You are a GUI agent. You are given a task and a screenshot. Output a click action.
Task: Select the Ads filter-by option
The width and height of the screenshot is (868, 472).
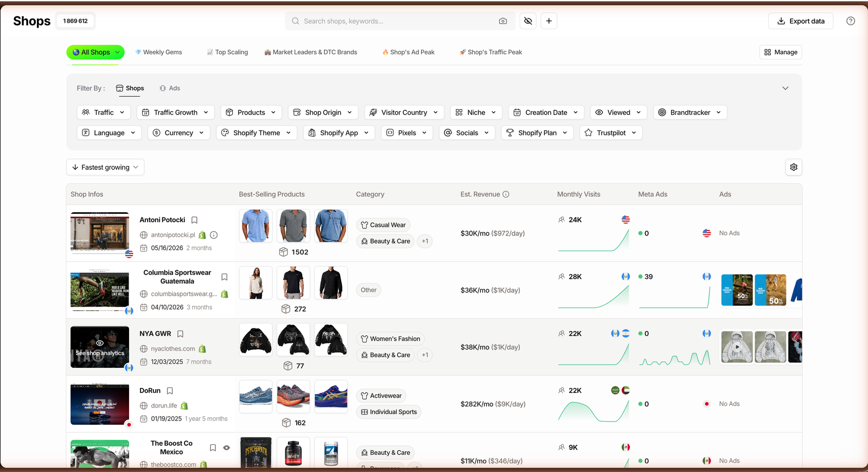tap(170, 88)
